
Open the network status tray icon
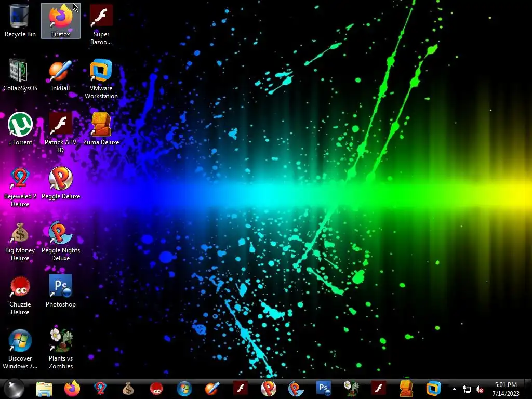[x=467, y=390]
